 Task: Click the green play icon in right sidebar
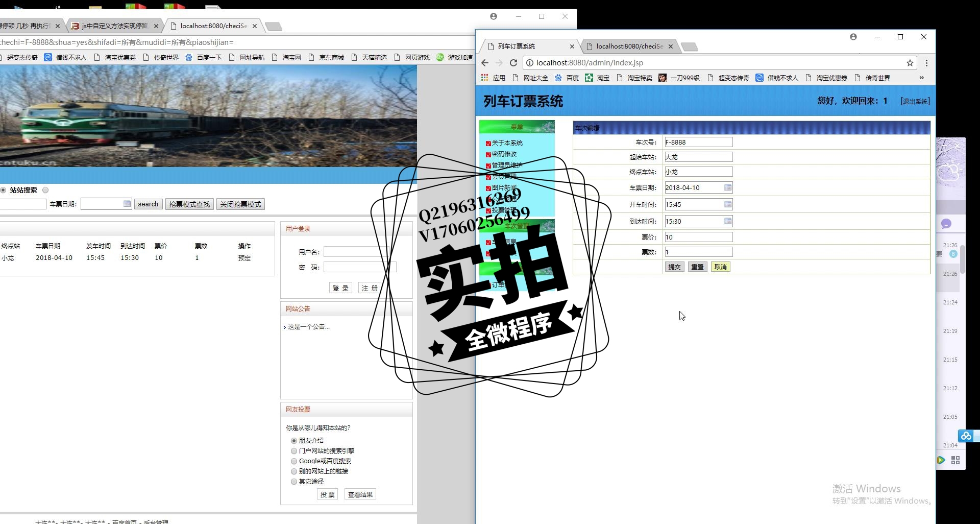point(941,460)
